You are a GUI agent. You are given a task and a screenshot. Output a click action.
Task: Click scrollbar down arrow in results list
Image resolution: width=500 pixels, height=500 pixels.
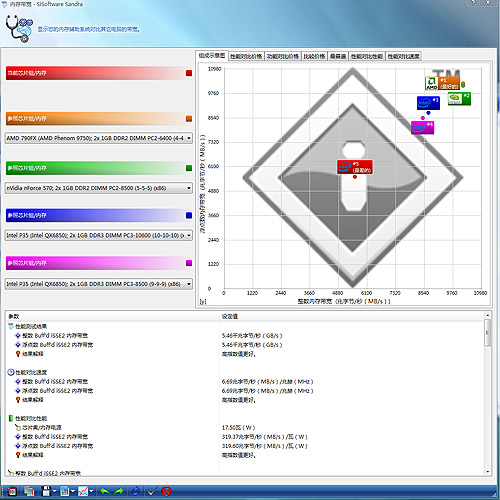[x=487, y=472]
